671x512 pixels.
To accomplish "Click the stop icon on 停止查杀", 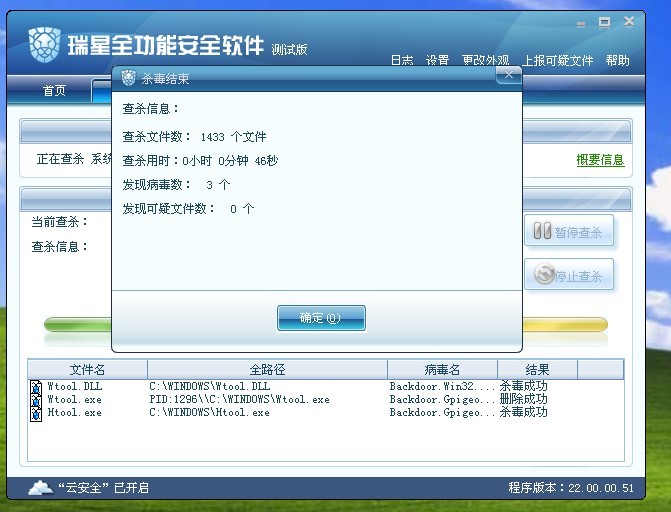I will (544, 274).
